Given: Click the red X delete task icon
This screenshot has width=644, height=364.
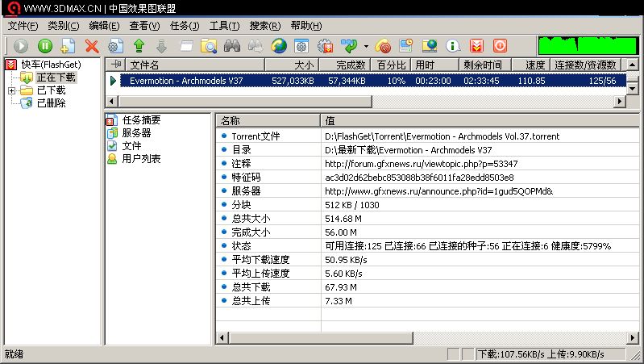Looking at the screenshot, I should (x=92, y=46).
